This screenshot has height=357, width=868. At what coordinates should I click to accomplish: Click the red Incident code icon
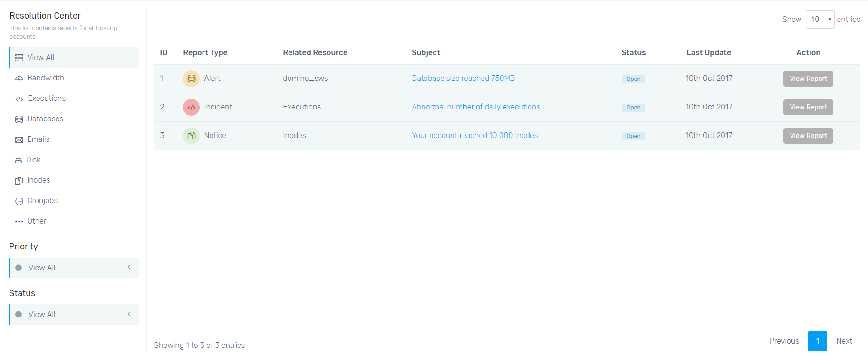coord(191,107)
